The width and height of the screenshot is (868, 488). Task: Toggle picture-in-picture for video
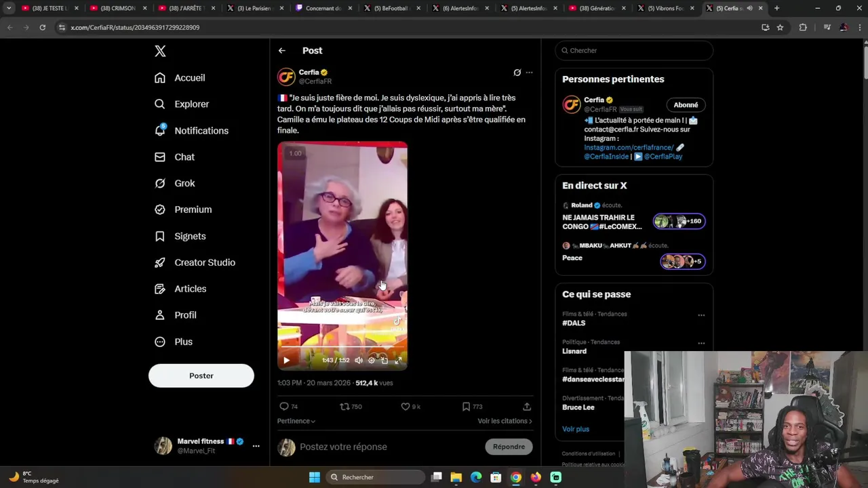pos(384,361)
